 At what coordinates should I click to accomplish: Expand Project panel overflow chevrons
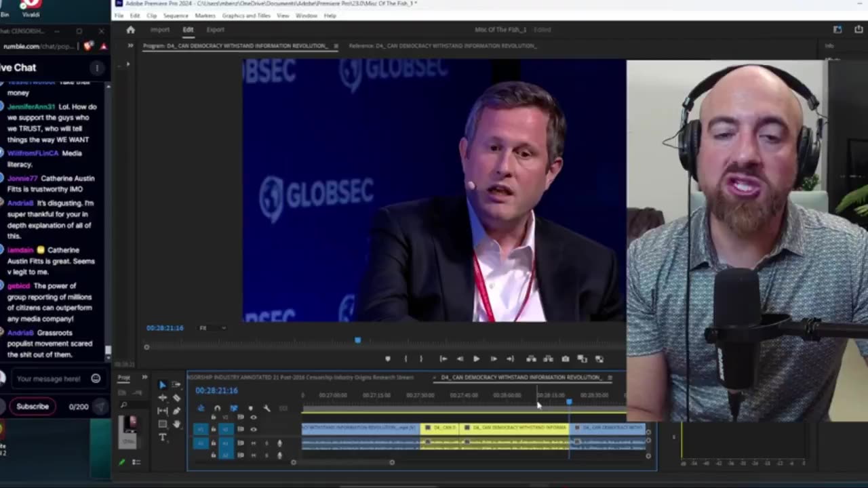144,378
